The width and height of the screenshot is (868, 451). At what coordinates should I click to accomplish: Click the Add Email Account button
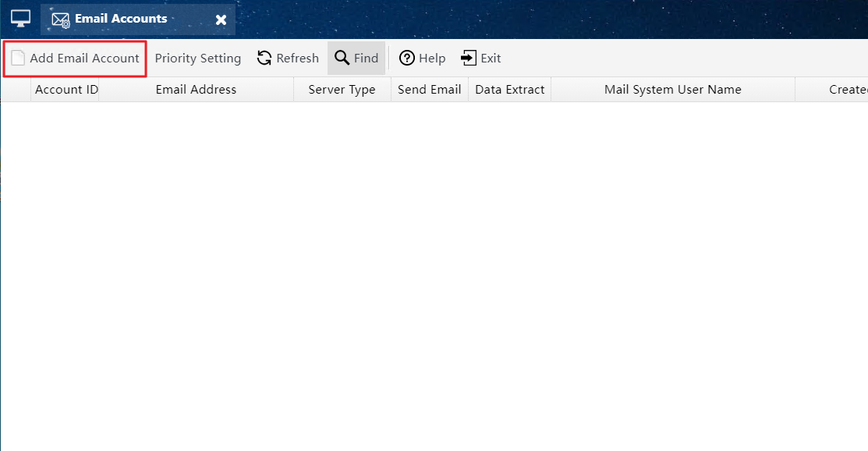click(x=75, y=59)
